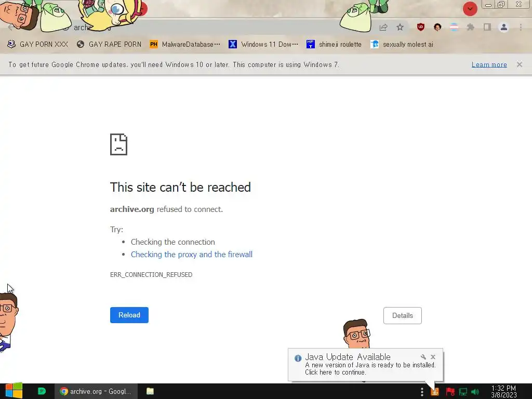Click the blue Reload button
The image size is (532, 399).
(x=129, y=315)
